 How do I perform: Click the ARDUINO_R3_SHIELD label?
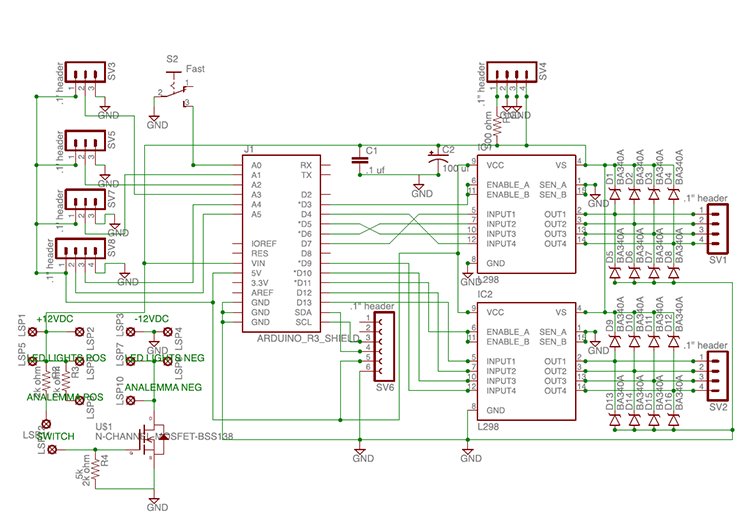click(308, 339)
